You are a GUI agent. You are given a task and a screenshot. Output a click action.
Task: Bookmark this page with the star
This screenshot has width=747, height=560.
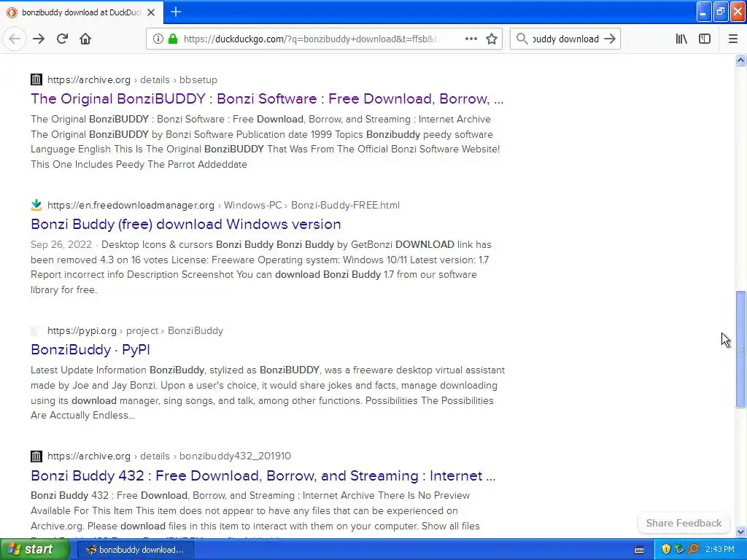[492, 39]
